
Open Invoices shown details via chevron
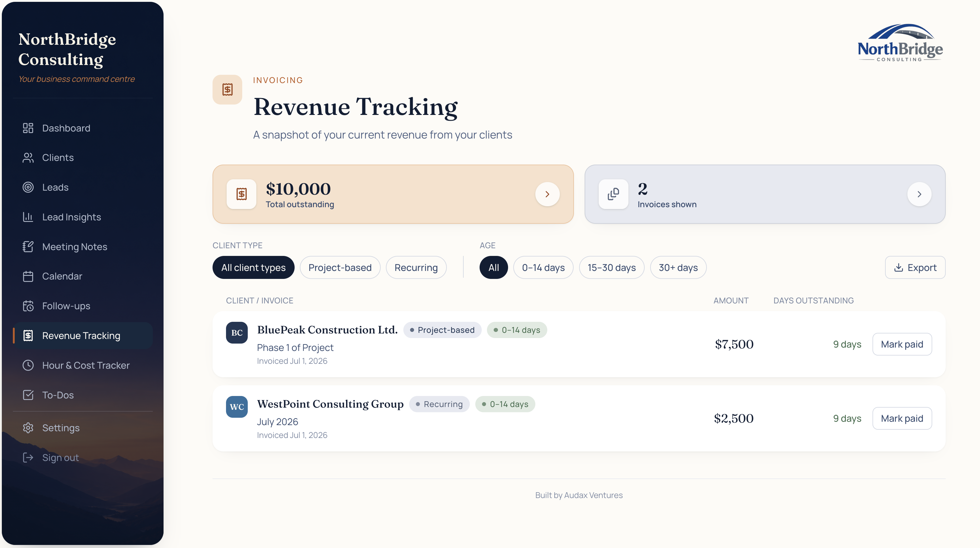pos(919,194)
